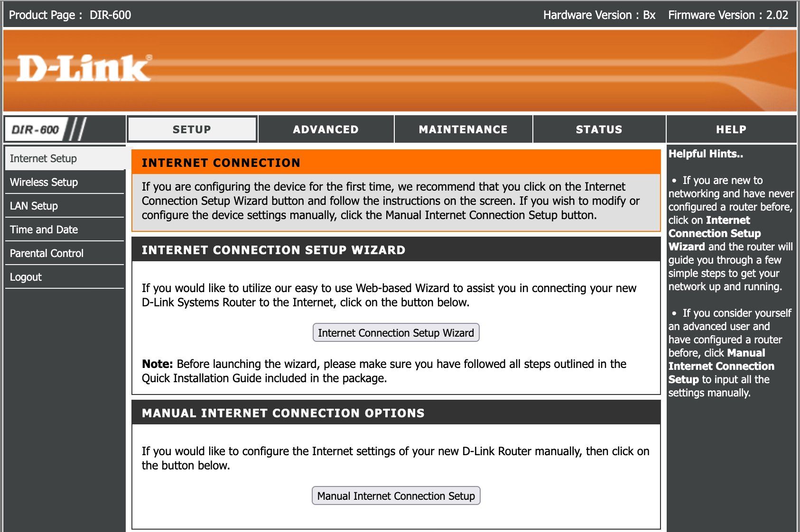The height and width of the screenshot is (532, 800).
Task: Select Internet Setup in sidebar
Action: point(65,158)
